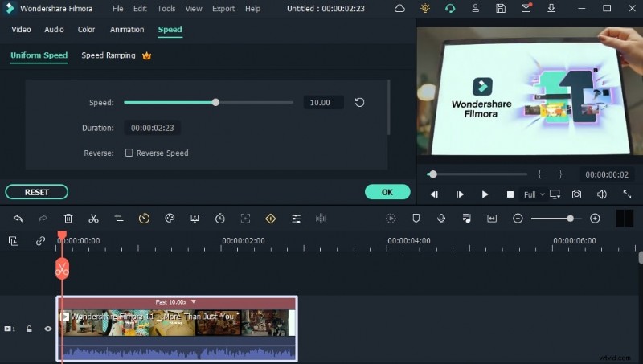Image resolution: width=643 pixels, height=364 pixels.
Task: Open support headset icon
Action: tap(450, 8)
